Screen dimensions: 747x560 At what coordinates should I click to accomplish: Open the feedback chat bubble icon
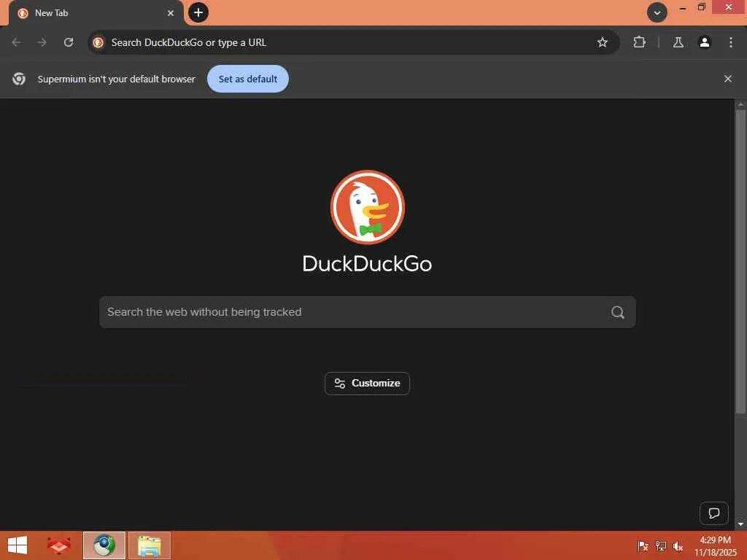tap(713, 513)
